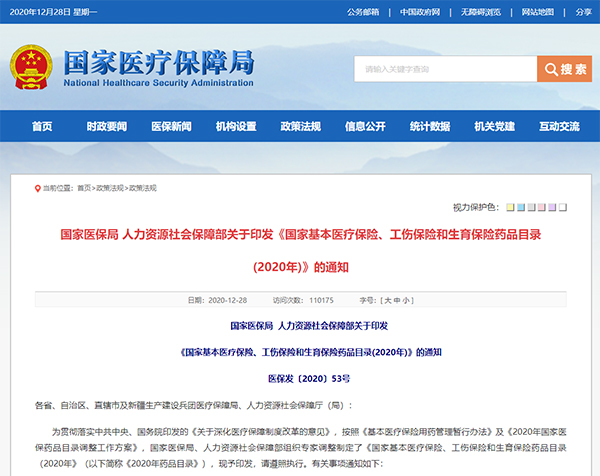Click the national emblem logo
The width and height of the screenshot is (600, 476).
[32, 67]
